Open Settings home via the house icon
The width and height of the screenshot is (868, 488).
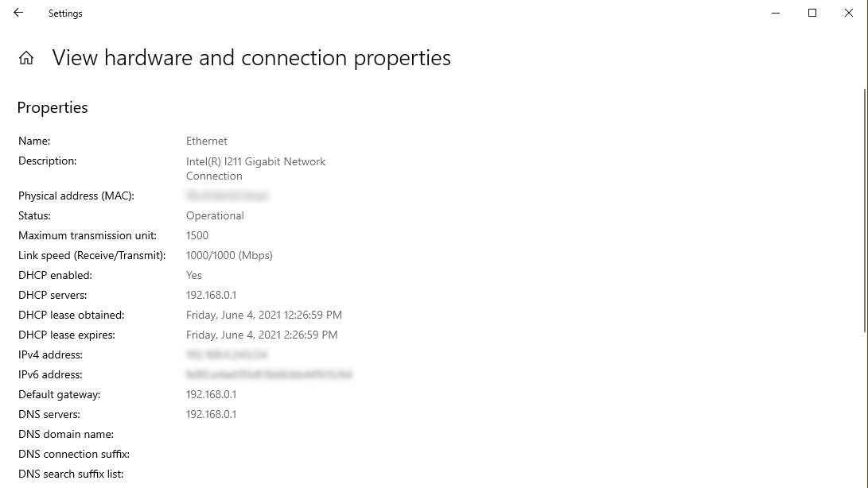pyautogui.click(x=26, y=57)
